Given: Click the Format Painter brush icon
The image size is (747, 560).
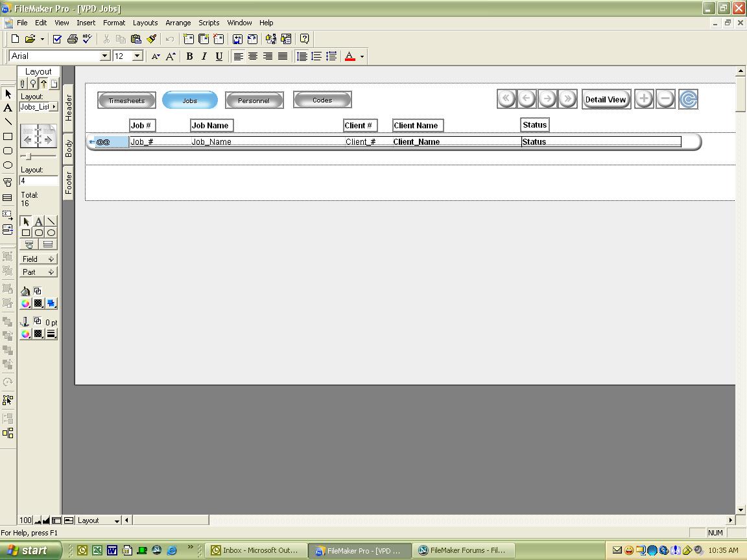Looking at the screenshot, I should [152, 39].
